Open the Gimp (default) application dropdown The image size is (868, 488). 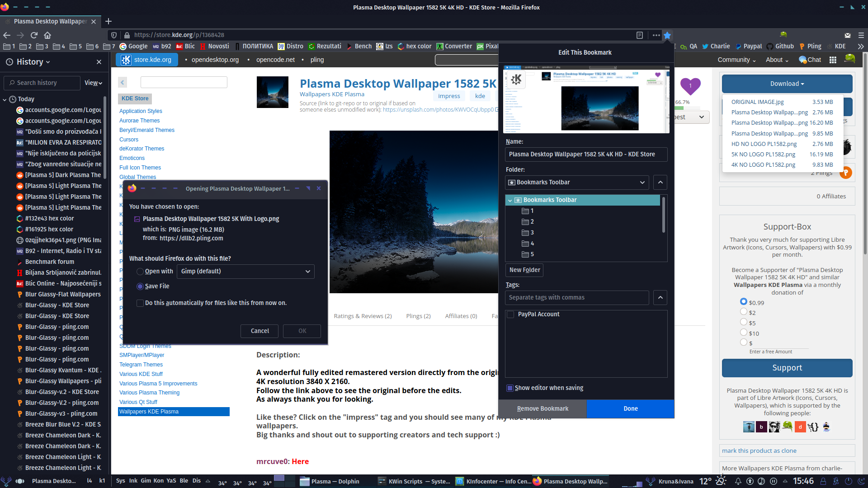(245, 272)
